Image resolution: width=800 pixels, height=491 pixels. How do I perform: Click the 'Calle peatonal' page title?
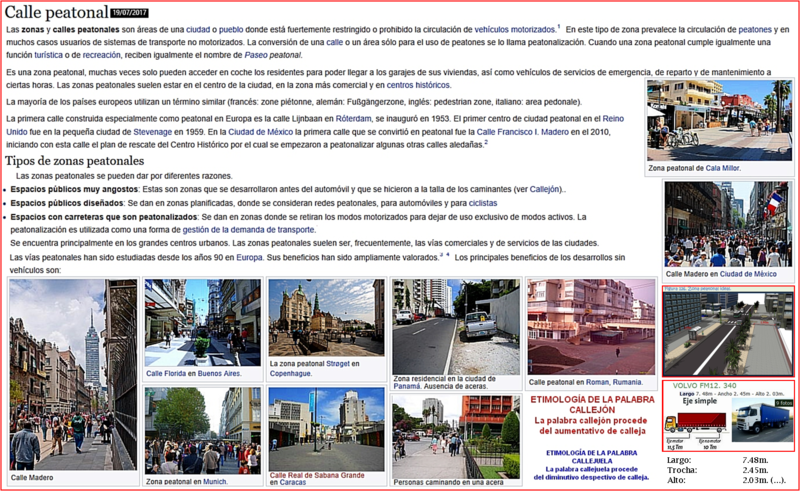(57, 12)
